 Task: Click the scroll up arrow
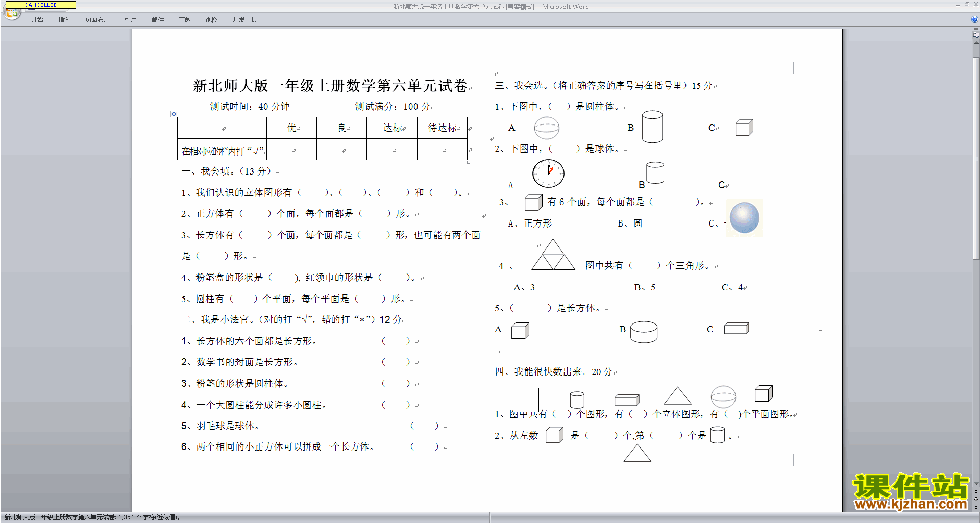coord(976,44)
